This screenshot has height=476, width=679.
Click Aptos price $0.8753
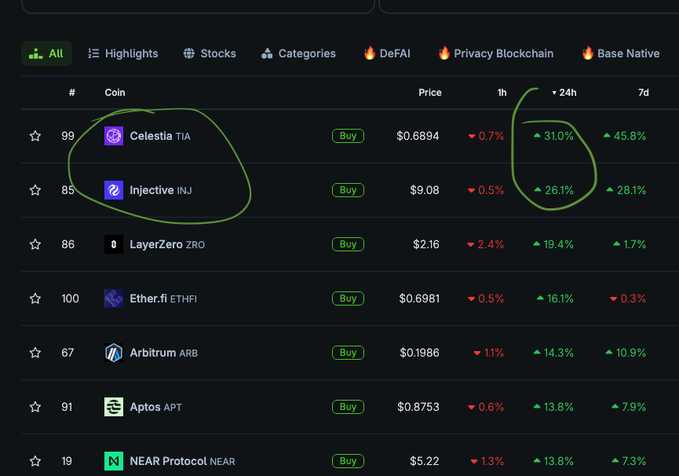418,407
